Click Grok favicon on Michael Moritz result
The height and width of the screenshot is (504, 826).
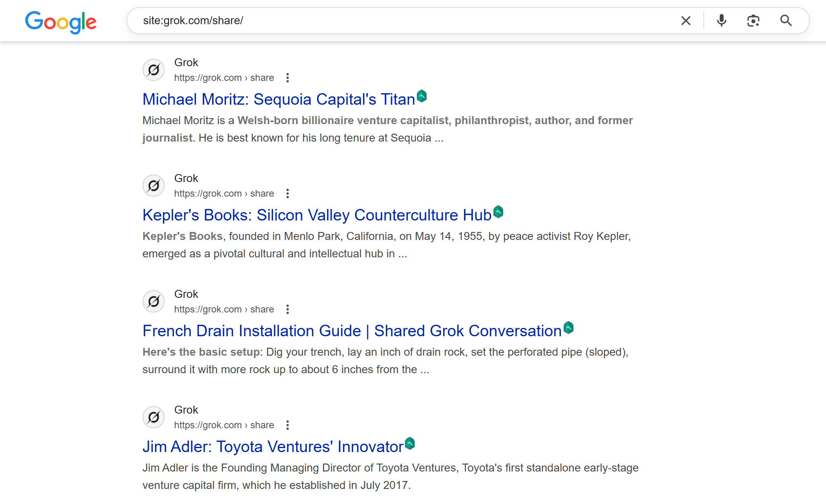154,70
